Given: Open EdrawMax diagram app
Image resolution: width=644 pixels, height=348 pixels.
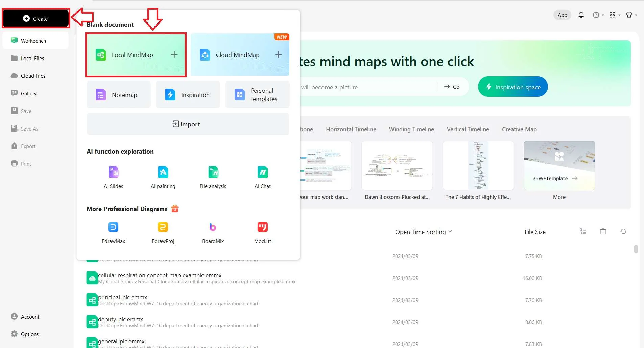Looking at the screenshot, I should [x=114, y=233].
